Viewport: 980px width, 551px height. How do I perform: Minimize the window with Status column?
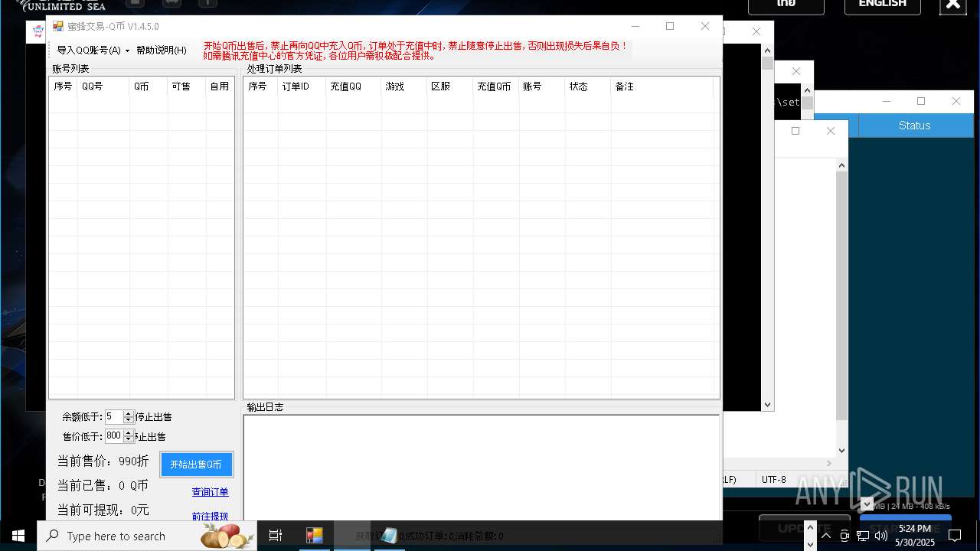click(887, 101)
